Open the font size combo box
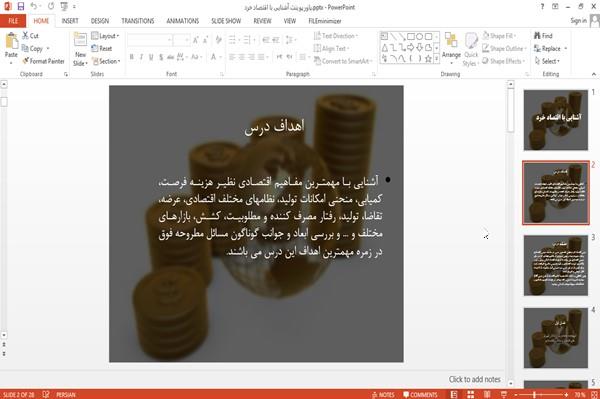The height and width of the screenshot is (399, 600). (x=181, y=40)
